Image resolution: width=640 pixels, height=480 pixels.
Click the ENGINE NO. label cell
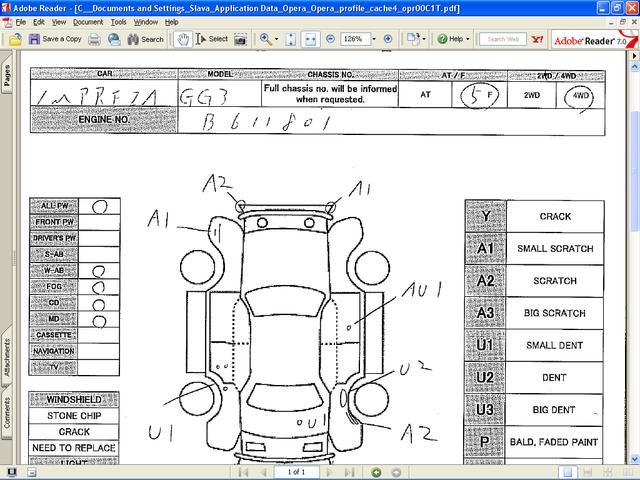click(x=104, y=120)
